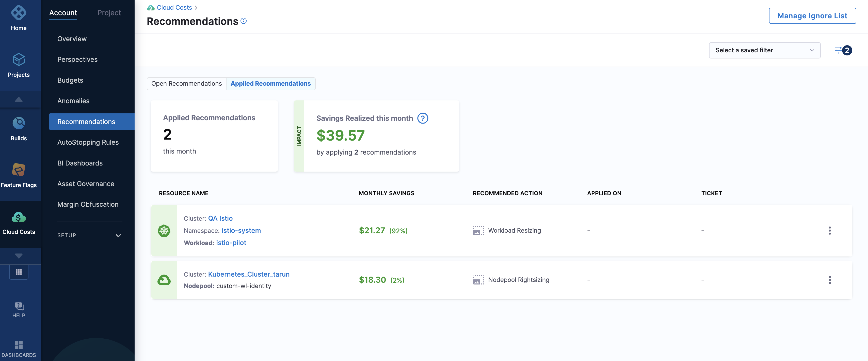
Task: Click Savings Realized help question icon
Action: coord(423,118)
